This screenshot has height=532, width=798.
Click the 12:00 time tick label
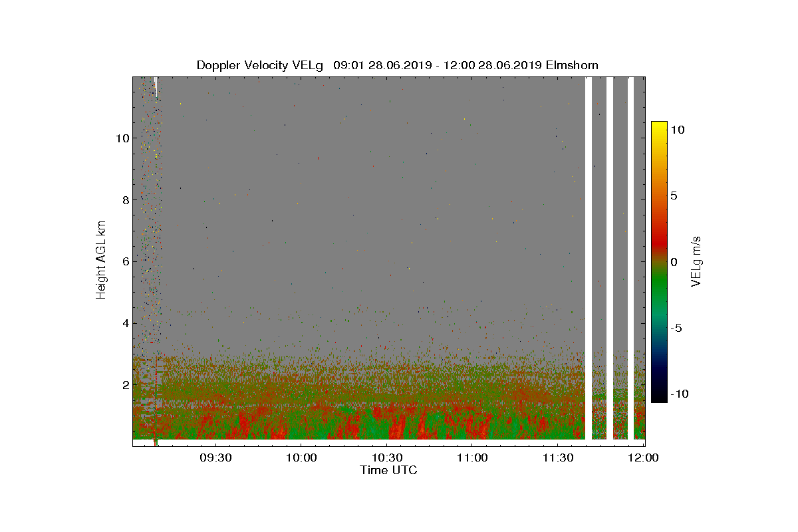coord(643,458)
